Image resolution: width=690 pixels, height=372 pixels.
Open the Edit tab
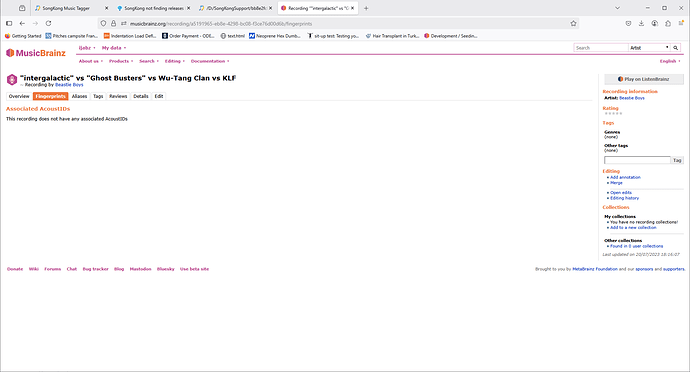159,96
